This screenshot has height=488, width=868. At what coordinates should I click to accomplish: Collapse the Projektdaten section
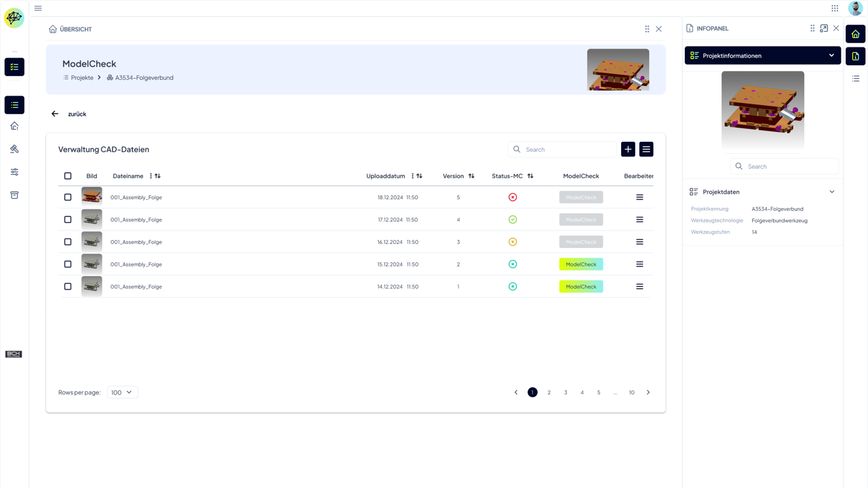point(832,192)
